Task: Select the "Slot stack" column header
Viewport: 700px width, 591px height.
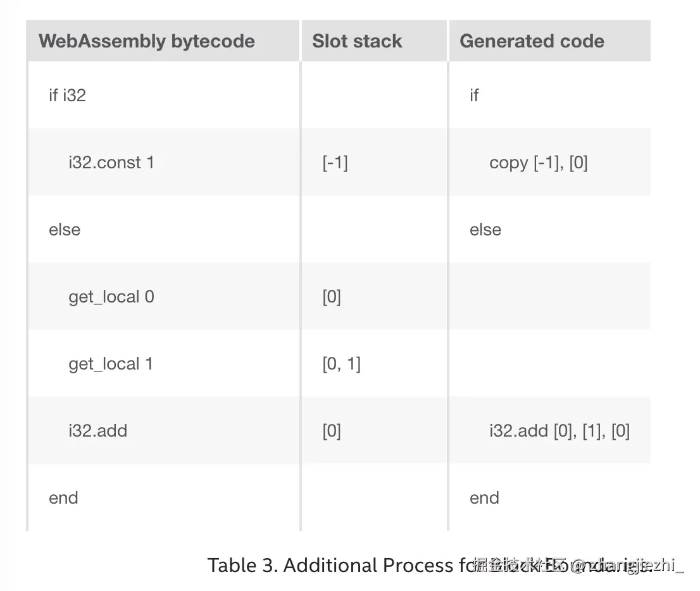Action: 357,42
